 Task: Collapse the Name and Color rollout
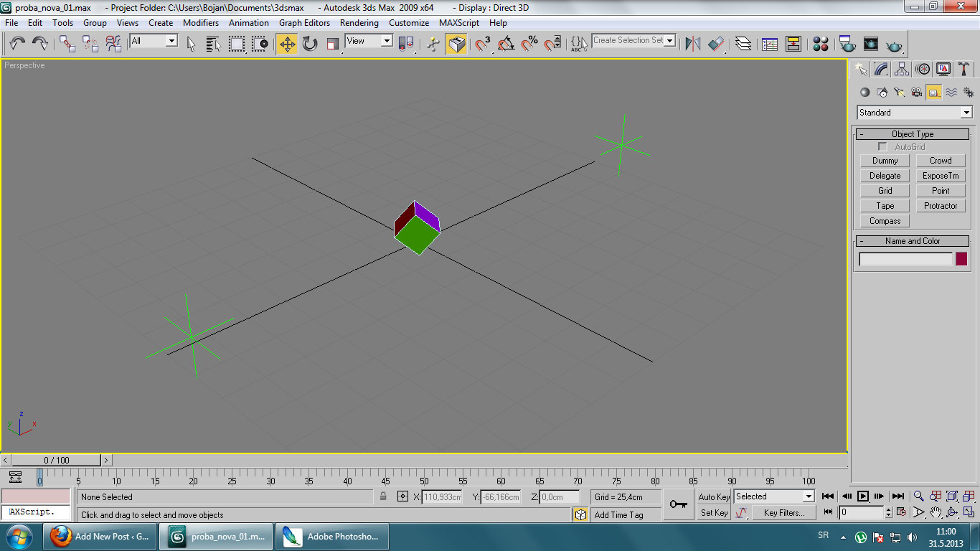[913, 241]
